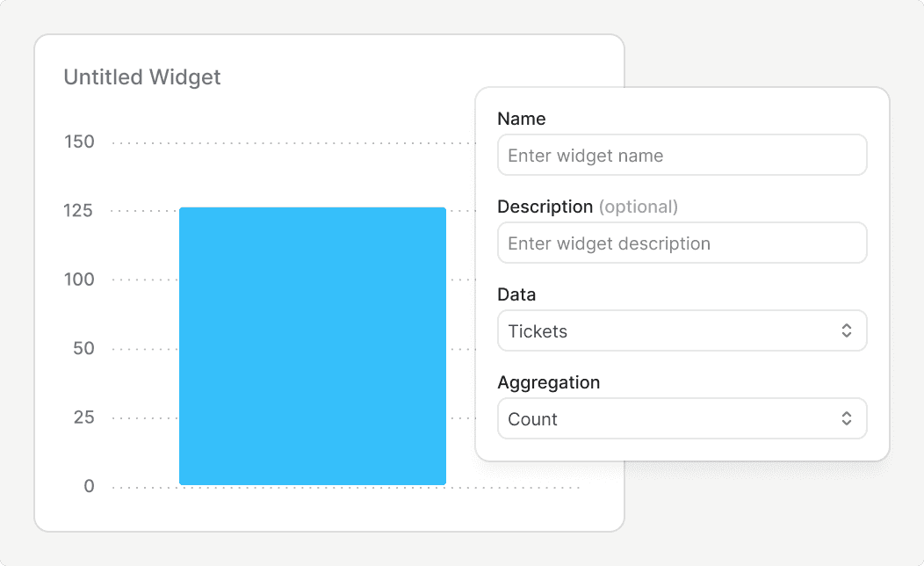Click the 150 axis label
The height and width of the screenshot is (566, 924).
point(80,141)
